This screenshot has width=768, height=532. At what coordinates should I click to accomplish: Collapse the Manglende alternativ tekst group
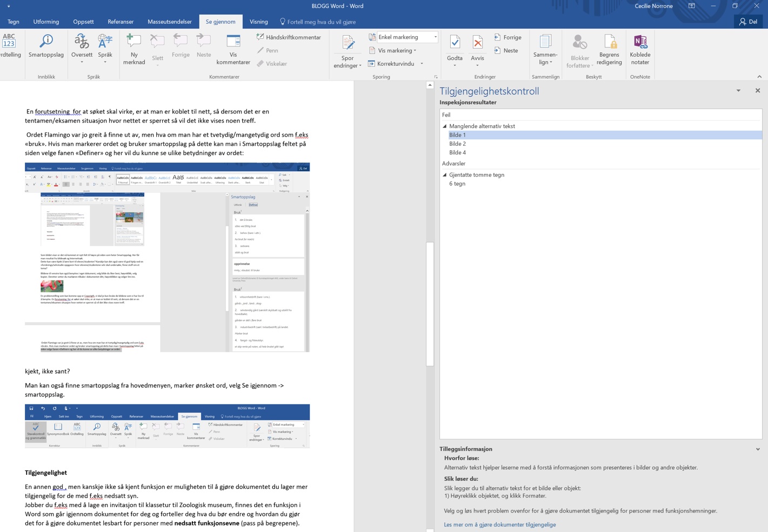445,126
